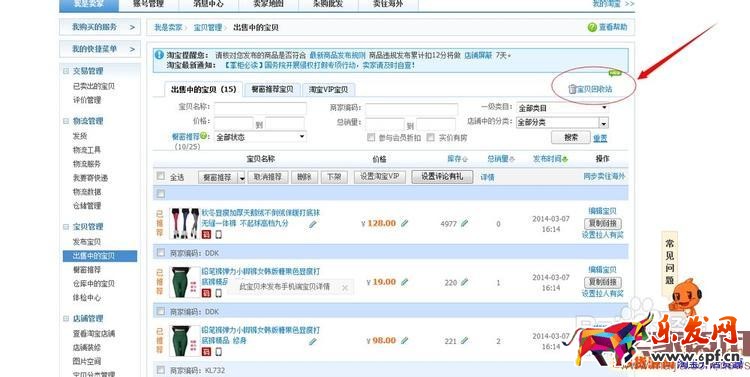This screenshot has width=750, height=377.
Task: Click red badge icon under 128.00 item title
Action: (206, 234)
